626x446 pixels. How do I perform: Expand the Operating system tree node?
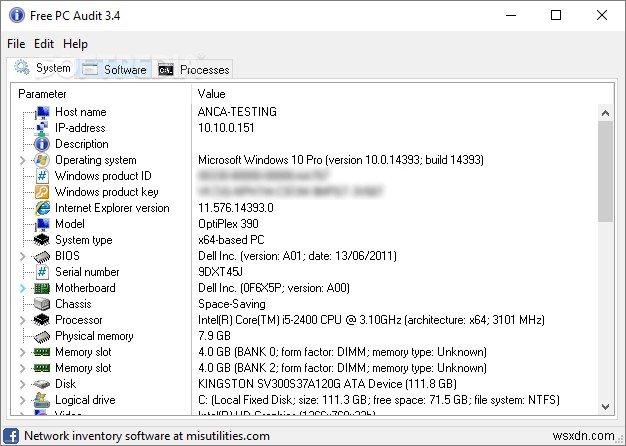pos(23,160)
